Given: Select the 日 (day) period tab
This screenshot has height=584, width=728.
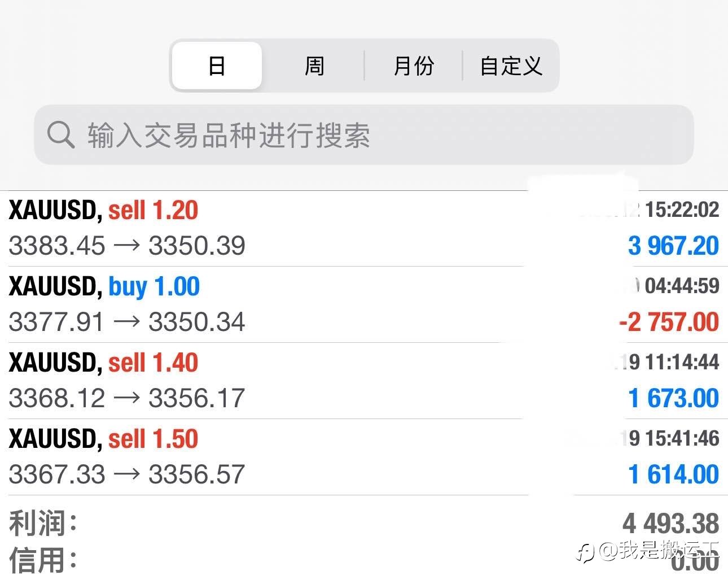Looking at the screenshot, I should (217, 66).
